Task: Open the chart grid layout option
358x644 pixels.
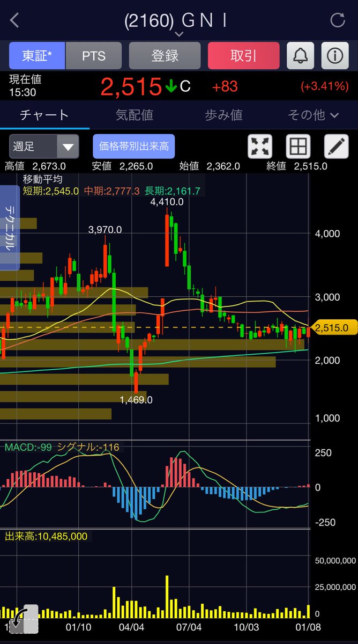Action: [299, 147]
